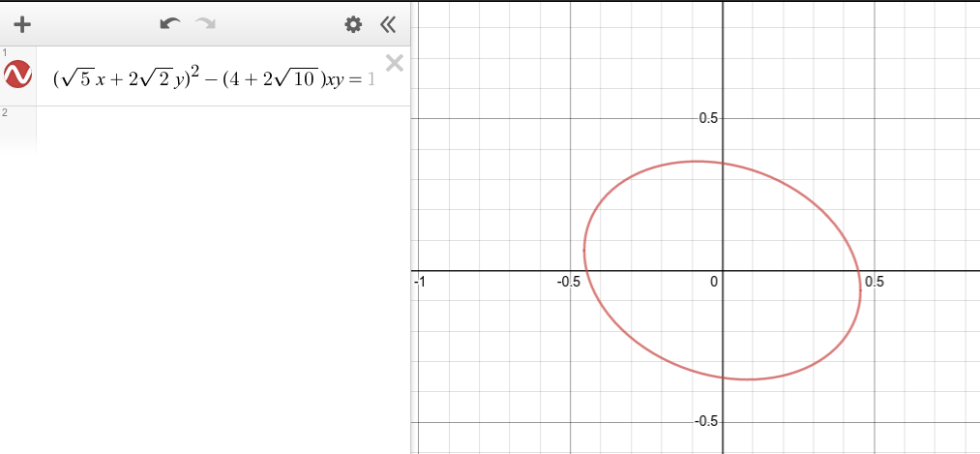Delete expression 1 with the X

(x=394, y=64)
